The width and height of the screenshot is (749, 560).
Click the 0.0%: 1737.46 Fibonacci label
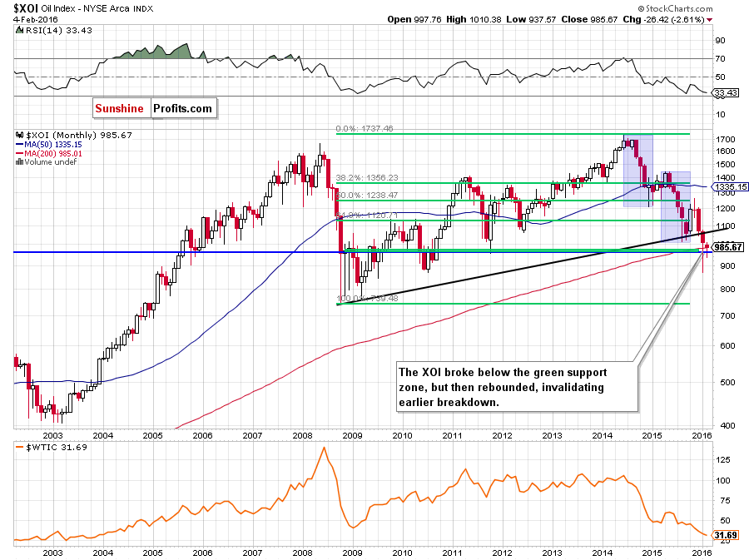365,128
